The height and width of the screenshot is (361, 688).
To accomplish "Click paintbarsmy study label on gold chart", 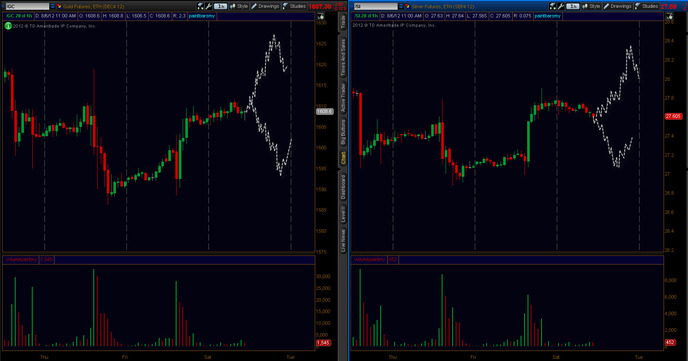I will 202,16.
